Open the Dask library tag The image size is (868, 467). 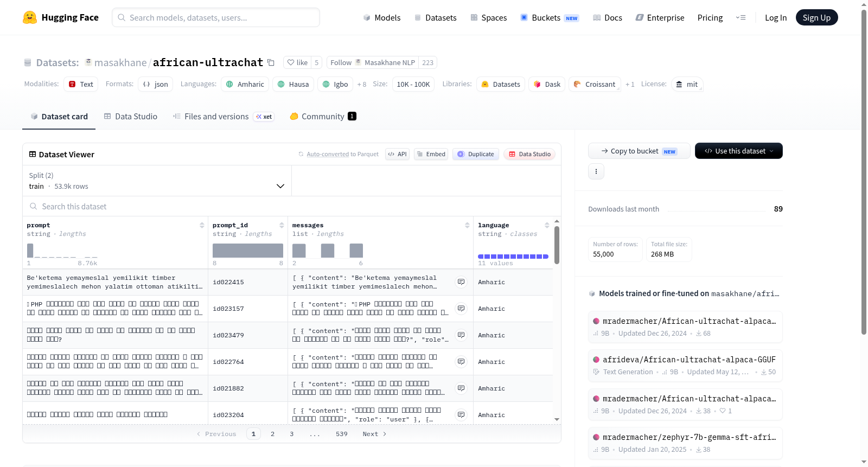547,84
